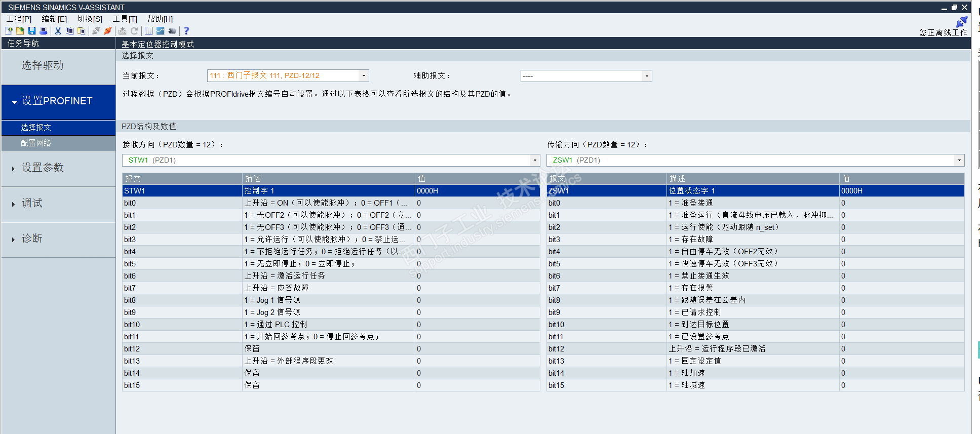This screenshot has height=434, width=980.
Task: Click the motor test icon
Action: [172, 31]
